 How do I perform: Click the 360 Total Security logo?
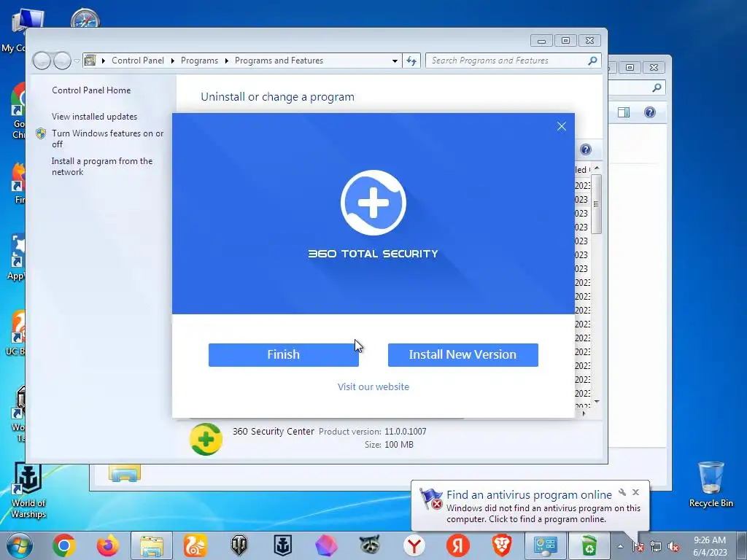pos(373,203)
